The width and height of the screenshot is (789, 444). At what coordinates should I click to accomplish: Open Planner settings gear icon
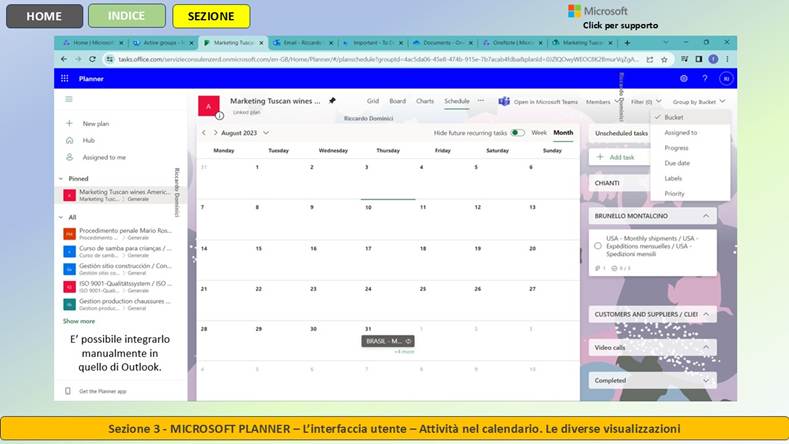point(683,79)
